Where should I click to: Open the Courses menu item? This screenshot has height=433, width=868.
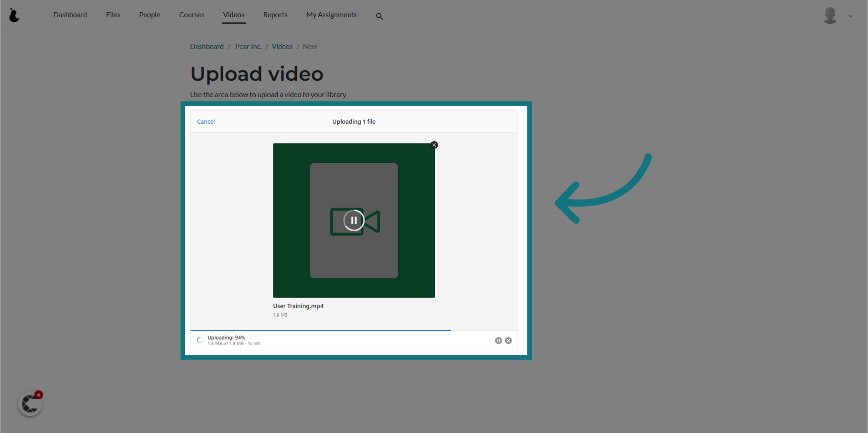coord(192,15)
